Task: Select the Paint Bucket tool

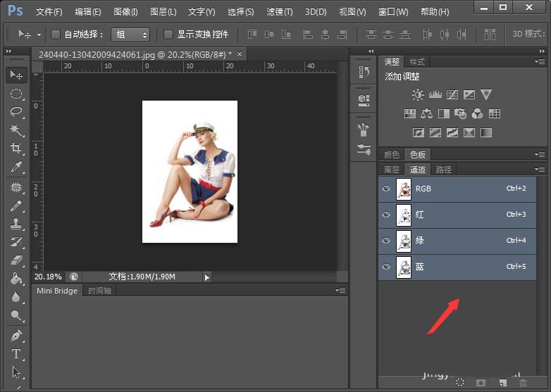Action: 16,279
